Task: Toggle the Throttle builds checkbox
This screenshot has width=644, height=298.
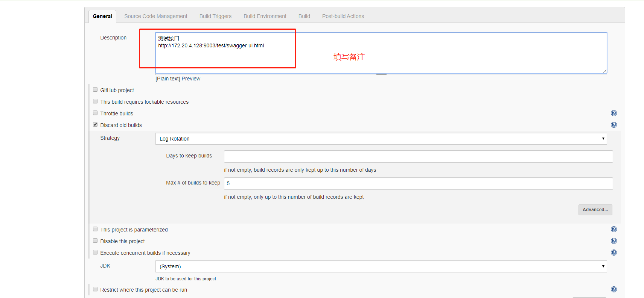Action: 95,113
